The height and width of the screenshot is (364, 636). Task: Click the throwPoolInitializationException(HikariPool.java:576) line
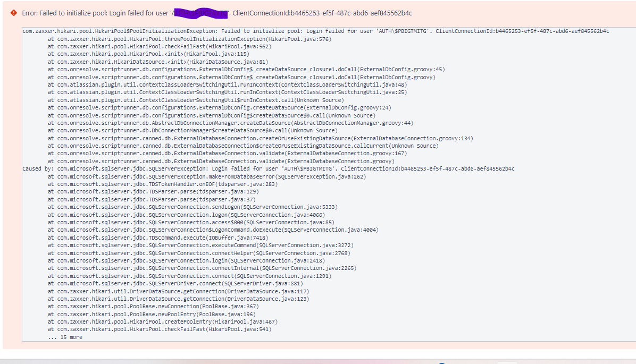point(189,39)
